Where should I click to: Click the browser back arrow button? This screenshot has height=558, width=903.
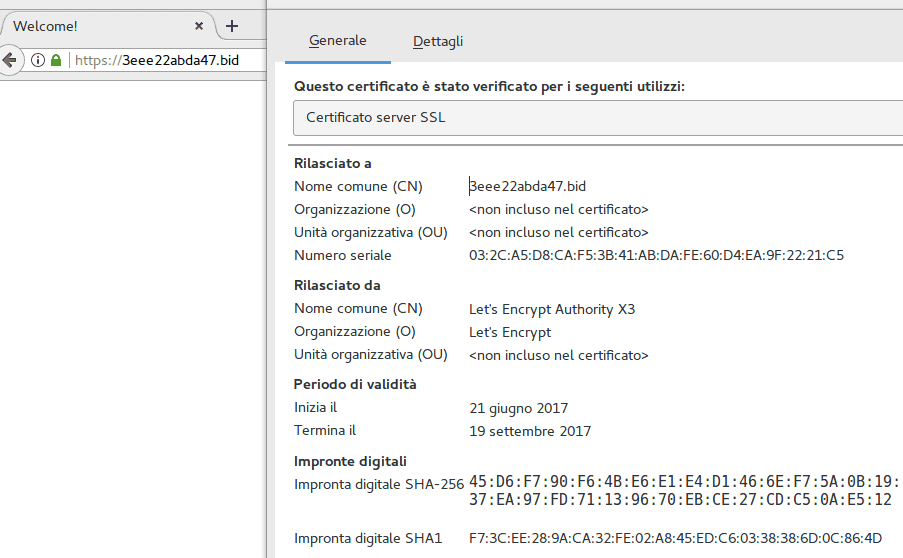point(9,60)
